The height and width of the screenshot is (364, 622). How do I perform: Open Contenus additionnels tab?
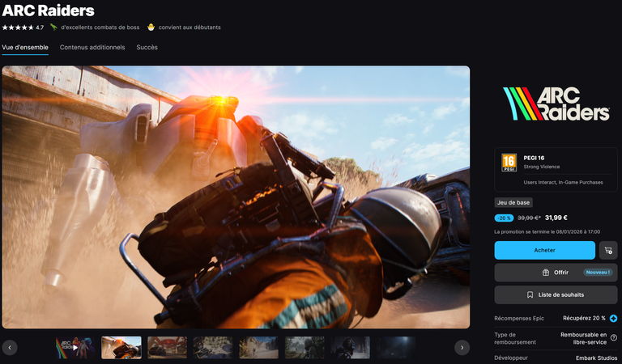pos(92,47)
